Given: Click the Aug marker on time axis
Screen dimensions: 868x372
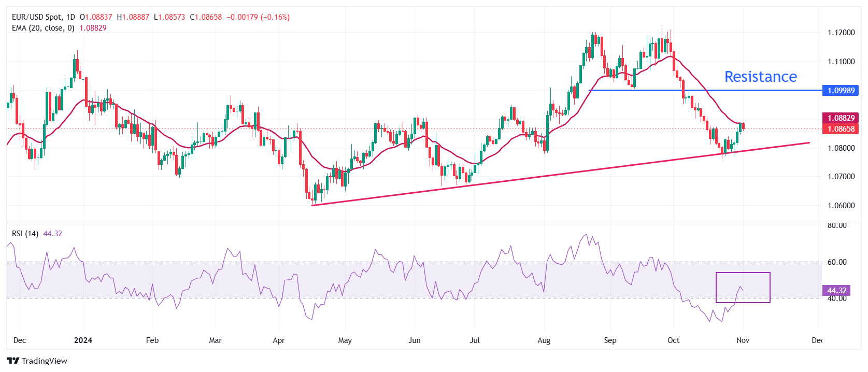Looking at the screenshot, I should click(544, 340).
